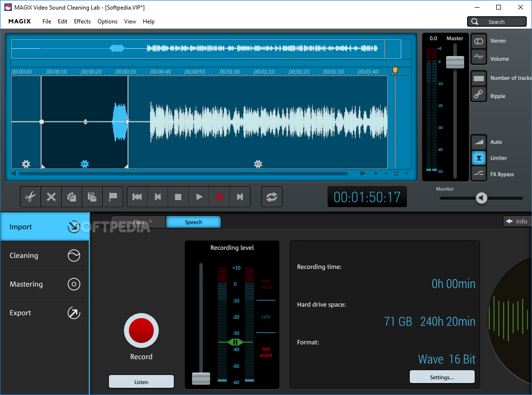
Task: Open the Import section
Action: click(x=45, y=227)
